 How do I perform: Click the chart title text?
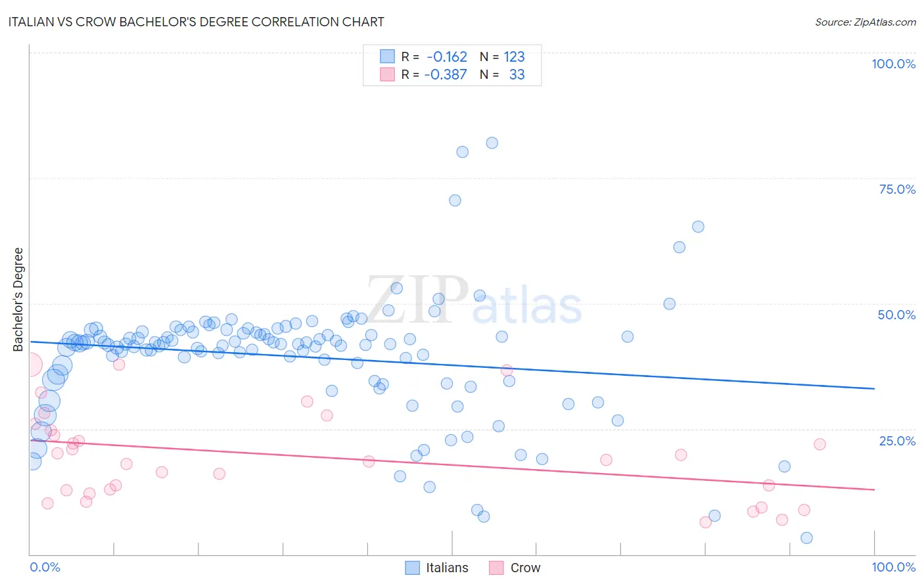tap(196, 22)
